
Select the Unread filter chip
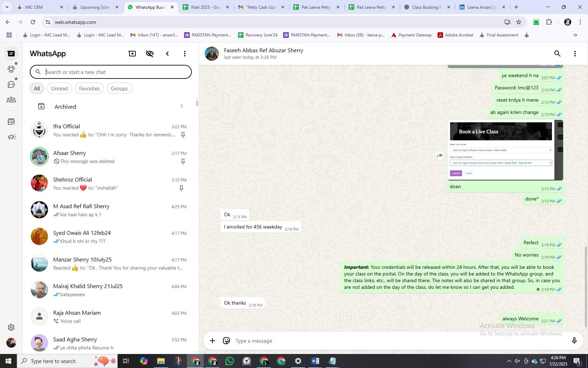click(59, 88)
